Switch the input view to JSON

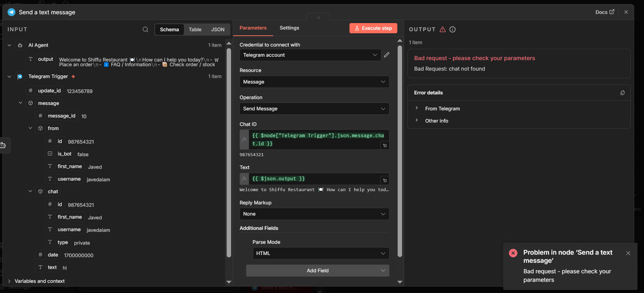pos(217,30)
